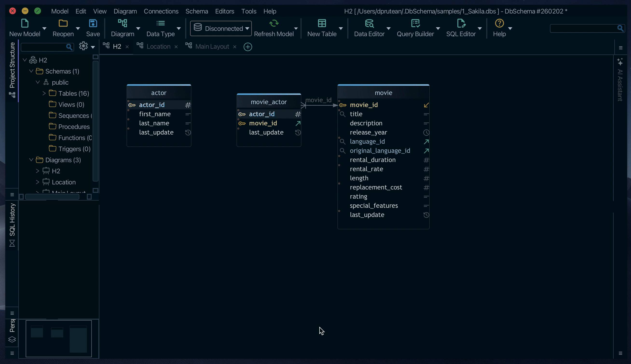Expand the Tables (16) tree node

pos(44,94)
